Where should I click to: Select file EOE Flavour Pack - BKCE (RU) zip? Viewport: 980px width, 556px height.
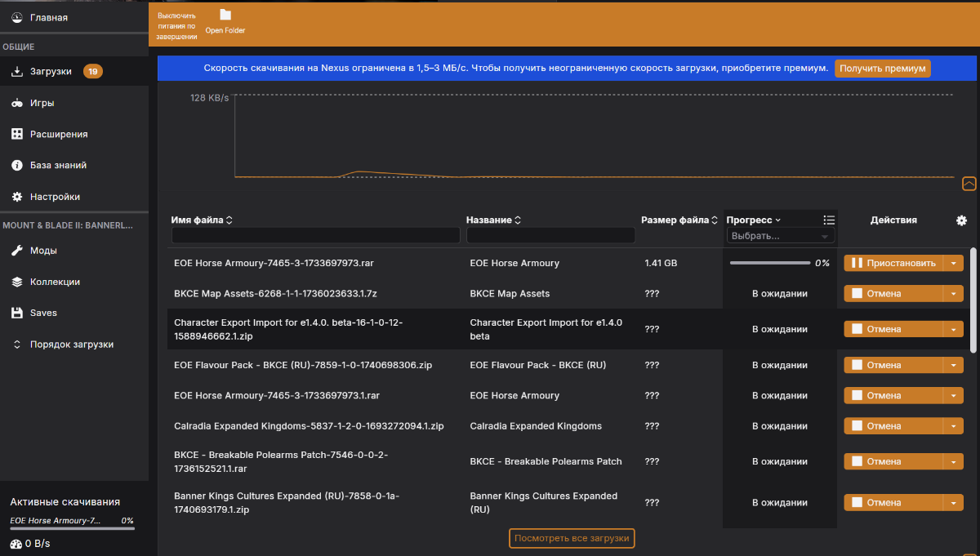[303, 365]
